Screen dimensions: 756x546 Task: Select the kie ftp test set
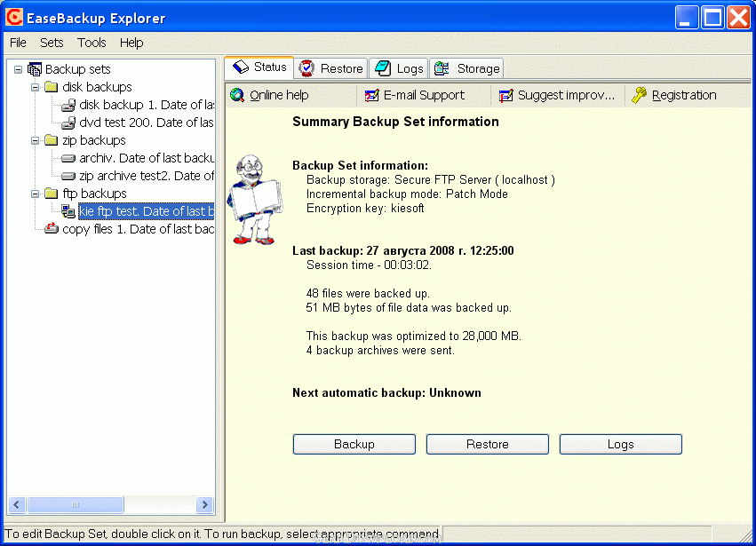pyautogui.click(x=146, y=211)
